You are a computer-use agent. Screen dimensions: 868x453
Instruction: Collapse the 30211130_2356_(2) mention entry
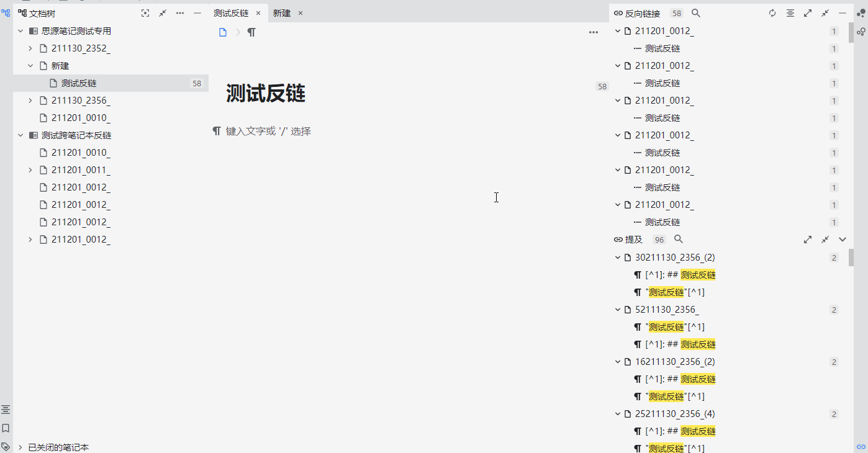[x=617, y=257]
